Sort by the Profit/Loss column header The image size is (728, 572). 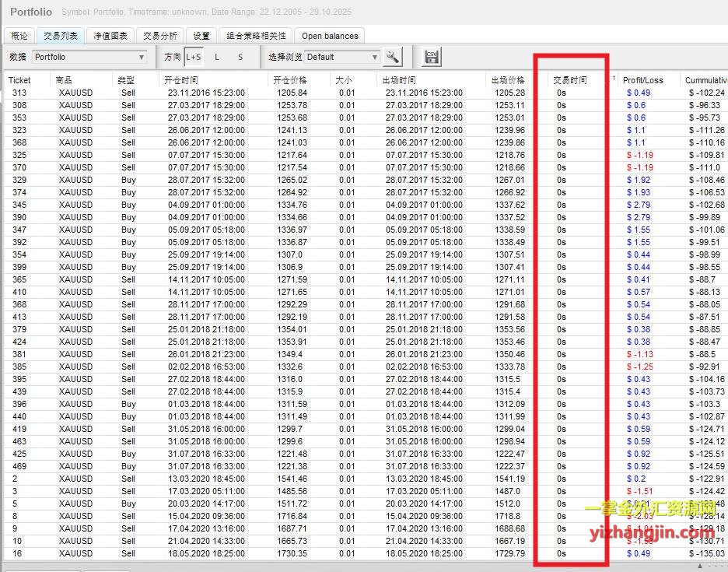pos(643,80)
